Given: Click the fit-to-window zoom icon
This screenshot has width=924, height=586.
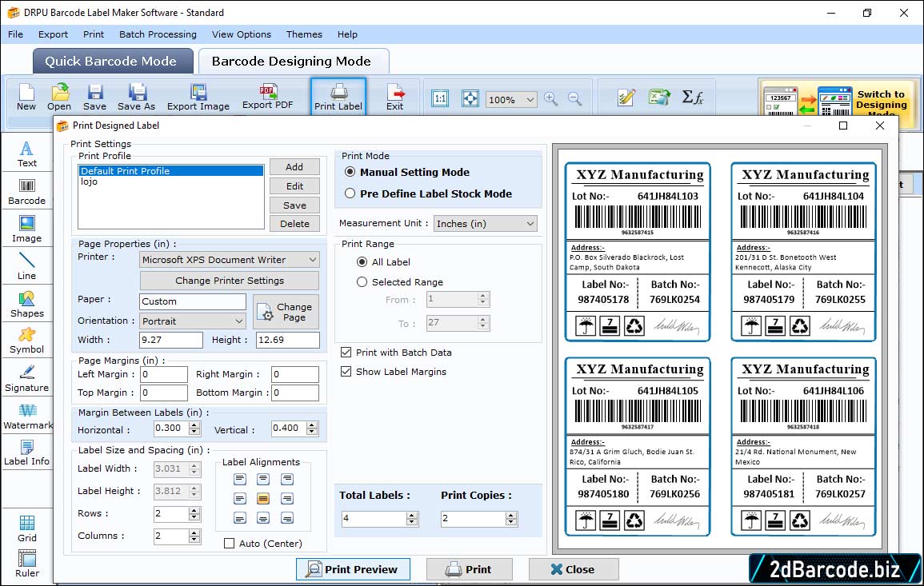Looking at the screenshot, I should (470, 98).
